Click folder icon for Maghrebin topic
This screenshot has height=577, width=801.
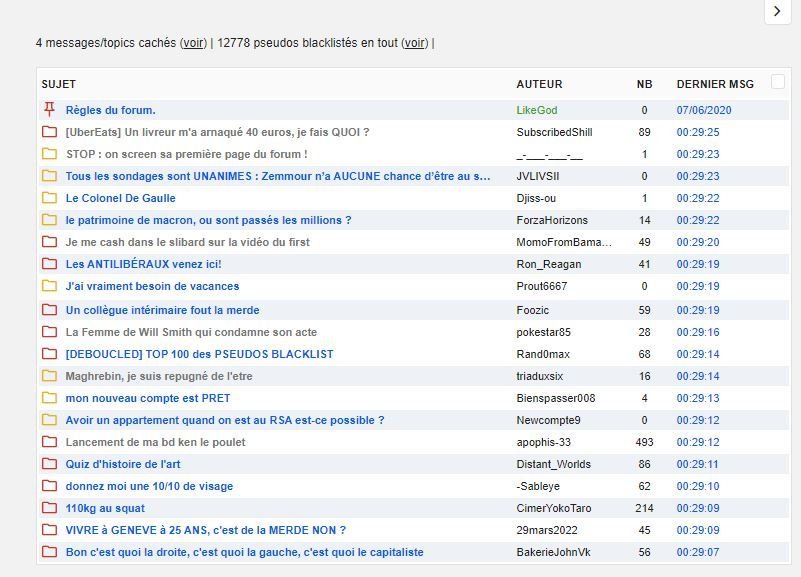coord(49,376)
